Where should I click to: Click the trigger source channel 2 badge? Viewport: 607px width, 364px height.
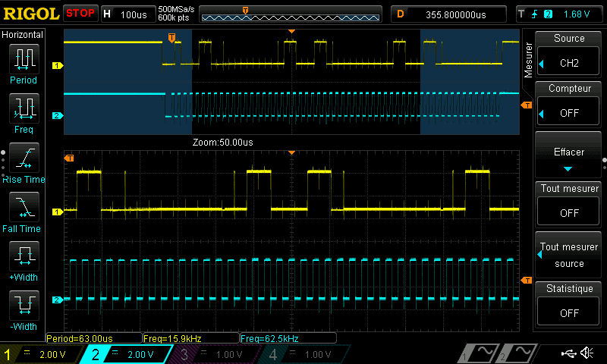[x=548, y=14]
